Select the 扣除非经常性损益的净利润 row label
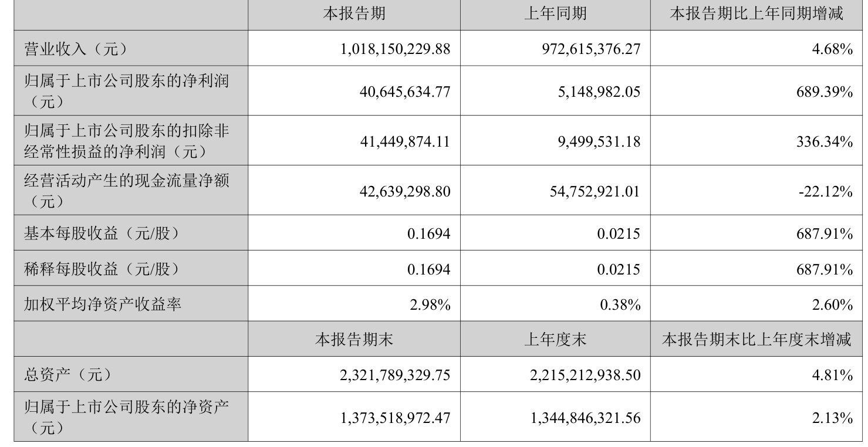Screen dimensions: 868x447 126,141
